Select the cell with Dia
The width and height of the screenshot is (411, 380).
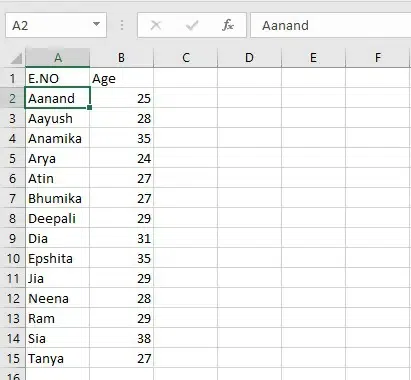coord(58,238)
